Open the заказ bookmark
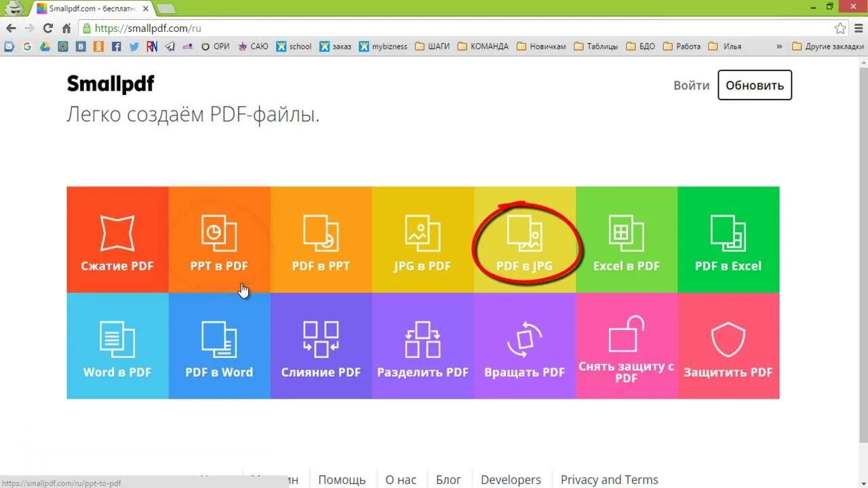Image resolution: width=868 pixels, height=488 pixels. [x=336, y=47]
